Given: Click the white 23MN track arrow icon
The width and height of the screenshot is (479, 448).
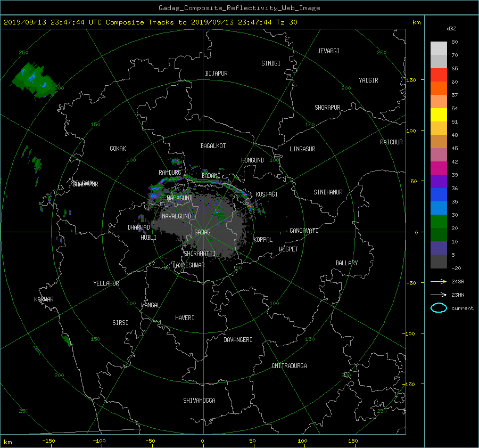Looking at the screenshot, I should click(x=439, y=295).
